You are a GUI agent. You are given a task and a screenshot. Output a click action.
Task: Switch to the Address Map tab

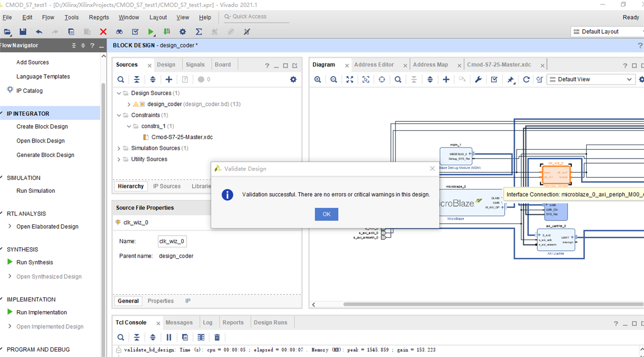(x=430, y=64)
